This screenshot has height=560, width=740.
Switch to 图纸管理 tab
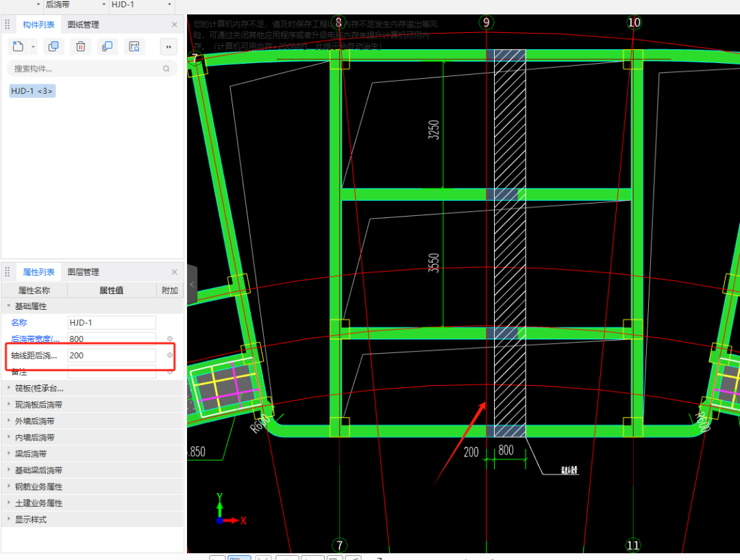[84, 25]
